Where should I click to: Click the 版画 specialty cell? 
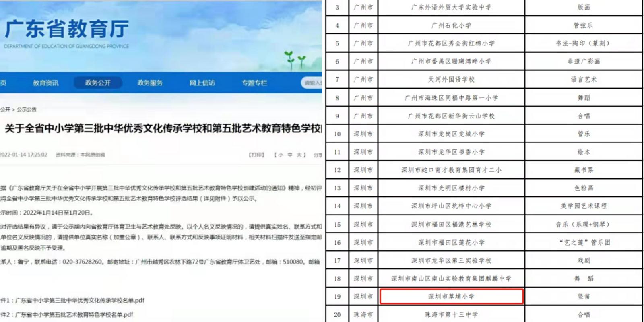(x=584, y=7)
